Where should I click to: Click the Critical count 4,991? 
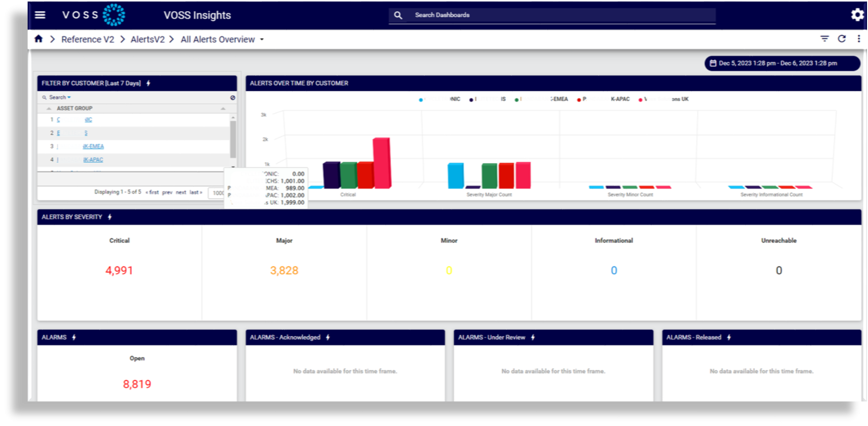coord(119,270)
